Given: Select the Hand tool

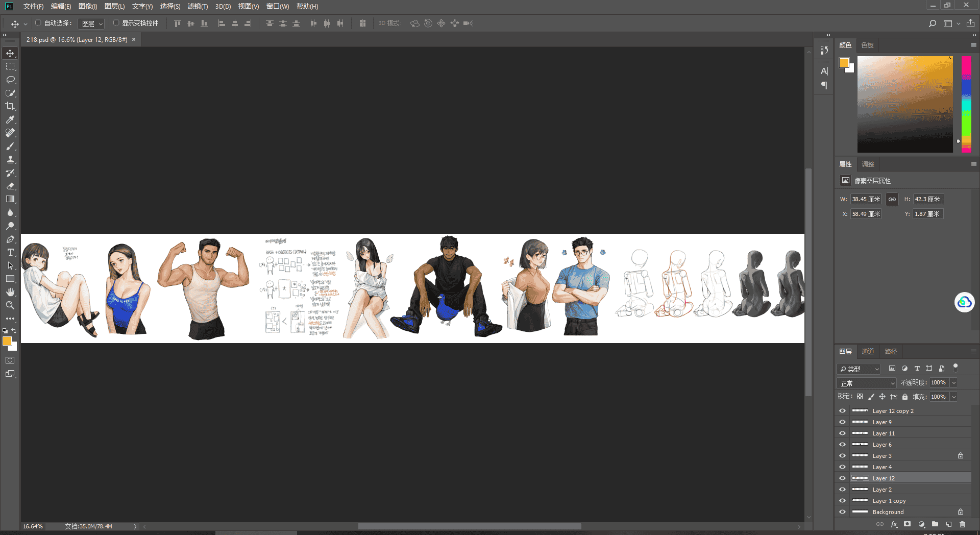Looking at the screenshot, I should click(x=10, y=292).
